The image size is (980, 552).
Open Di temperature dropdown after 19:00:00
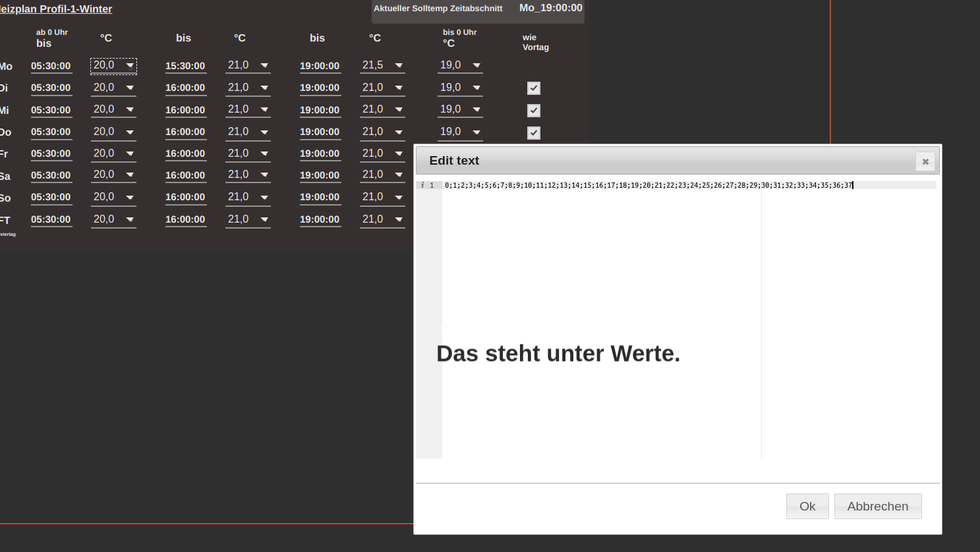pos(382,88)
